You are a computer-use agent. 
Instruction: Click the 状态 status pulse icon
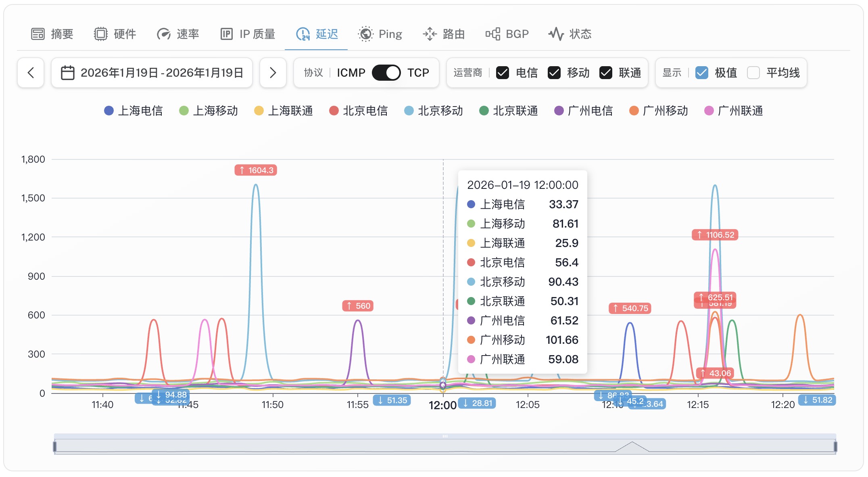click(x=556, y=34)
